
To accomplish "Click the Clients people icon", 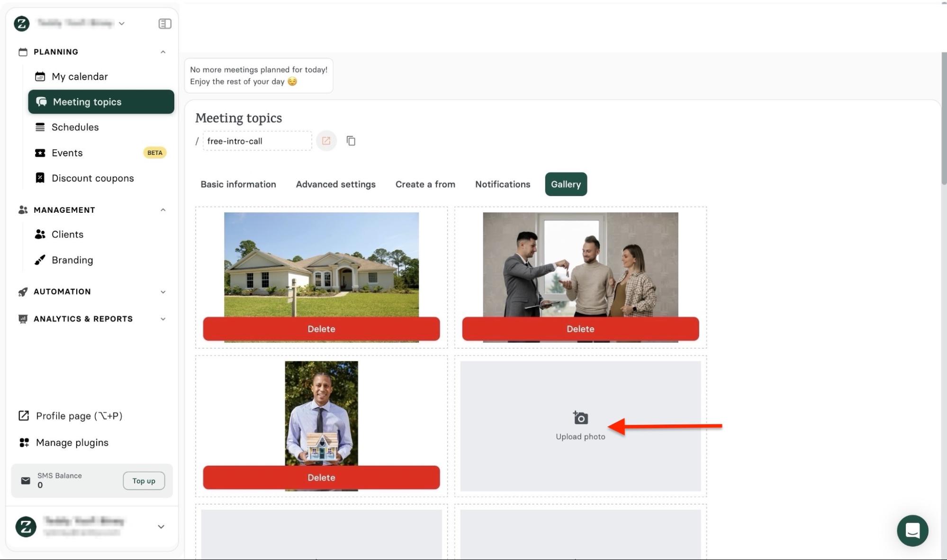I will [x=40, y=234].
